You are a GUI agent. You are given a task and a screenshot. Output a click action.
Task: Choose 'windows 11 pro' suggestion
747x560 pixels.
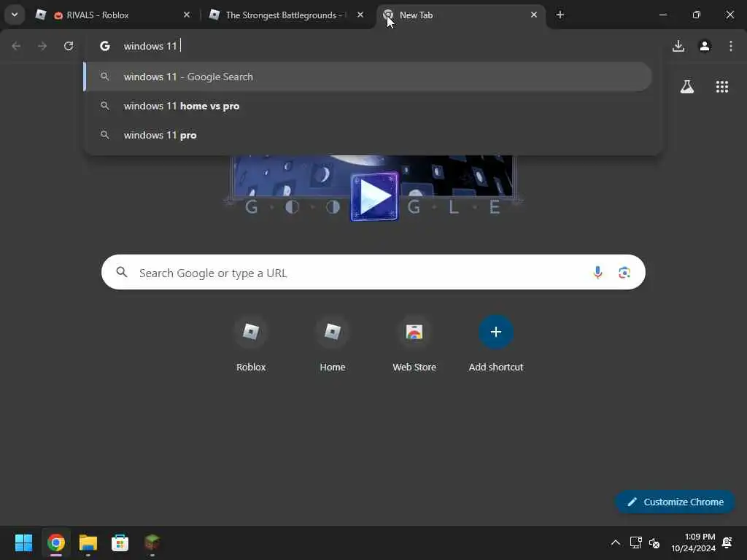coord(368,135)
